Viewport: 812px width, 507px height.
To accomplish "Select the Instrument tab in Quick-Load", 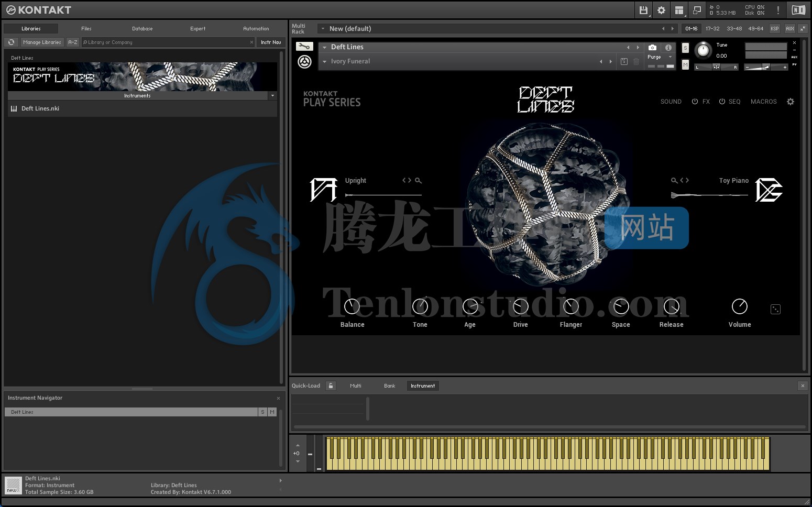I will (x=422, y=385).
